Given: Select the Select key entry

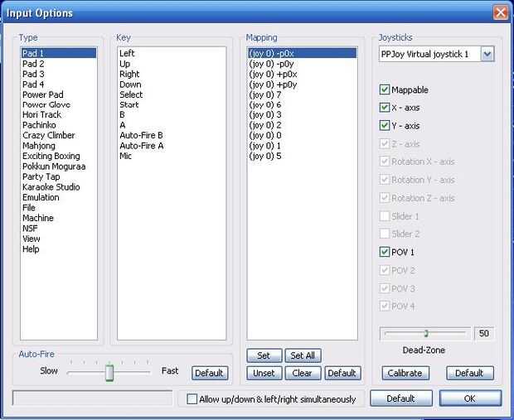Looking at the screenshot, I should 172,94.
